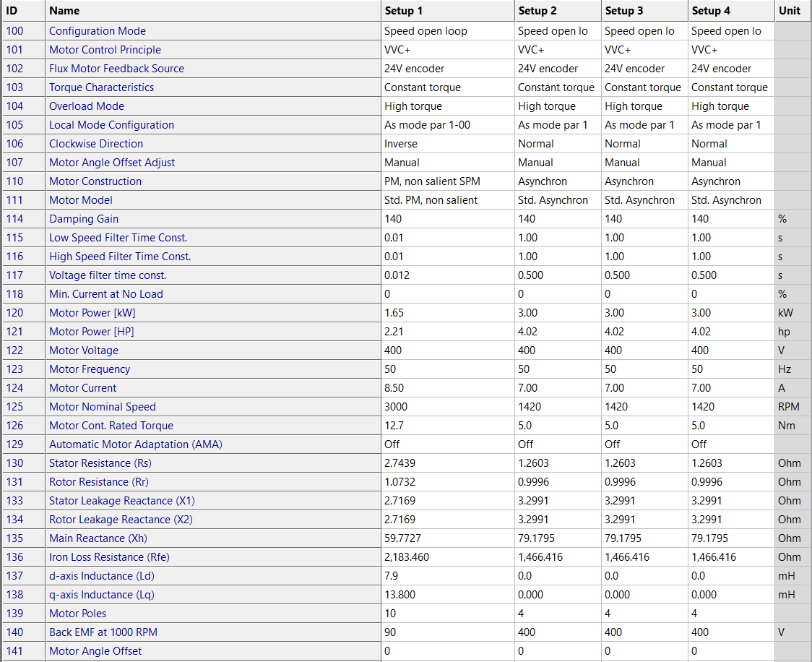Select the Configuration Mode parameter name
This screenshot has height=662, width=812.
[98, 31]
